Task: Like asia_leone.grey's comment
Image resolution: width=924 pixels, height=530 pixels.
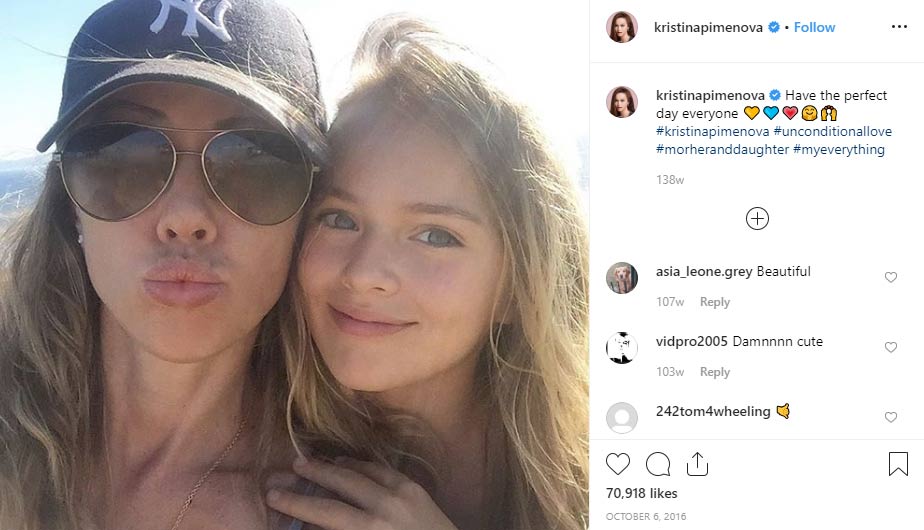Action: point(891,278)
